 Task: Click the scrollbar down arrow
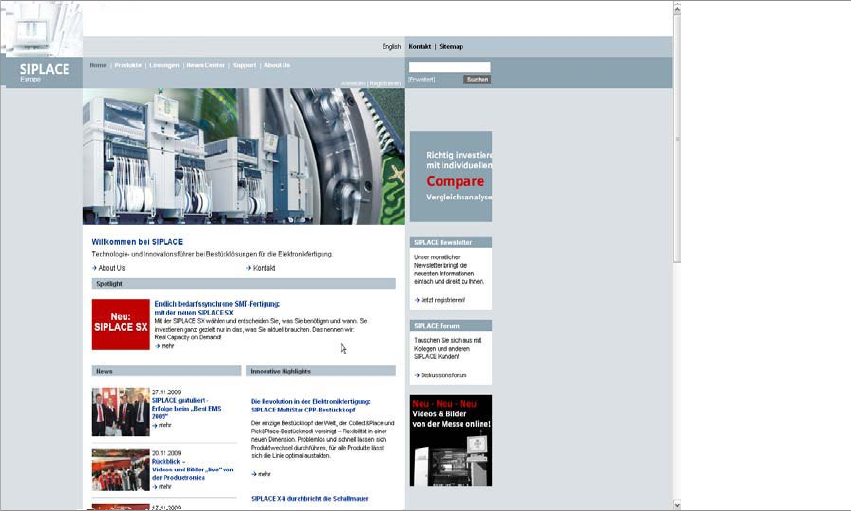pyautogui.click(x=677, y=505)
